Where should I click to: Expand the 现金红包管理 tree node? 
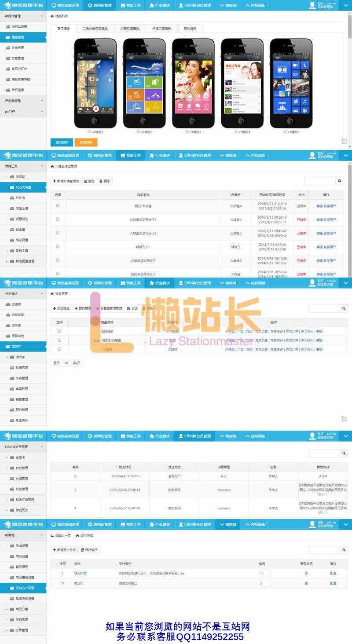click(7, 500)
